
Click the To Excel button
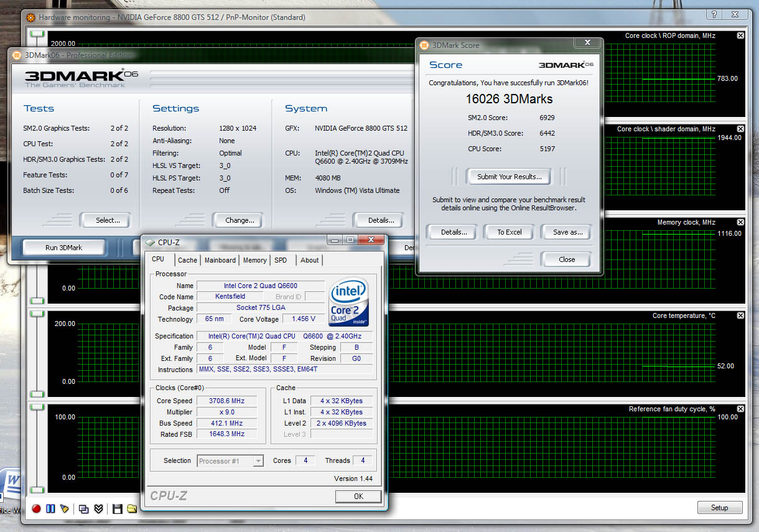pos(510,232)
